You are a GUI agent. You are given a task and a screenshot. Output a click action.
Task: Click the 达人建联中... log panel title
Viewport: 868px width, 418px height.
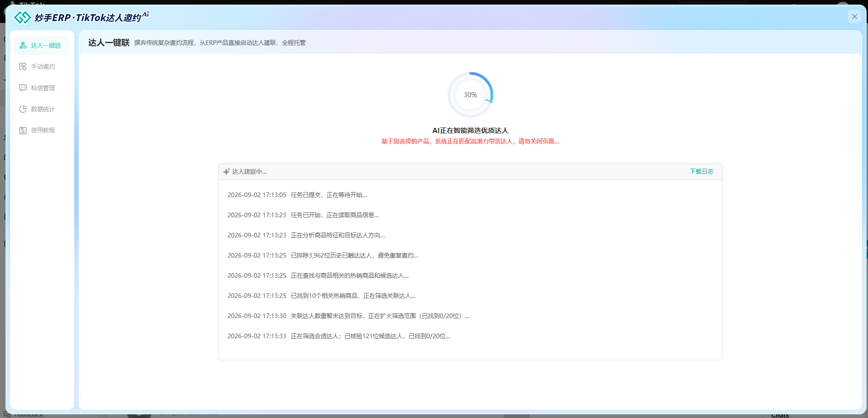click(250, 171)
